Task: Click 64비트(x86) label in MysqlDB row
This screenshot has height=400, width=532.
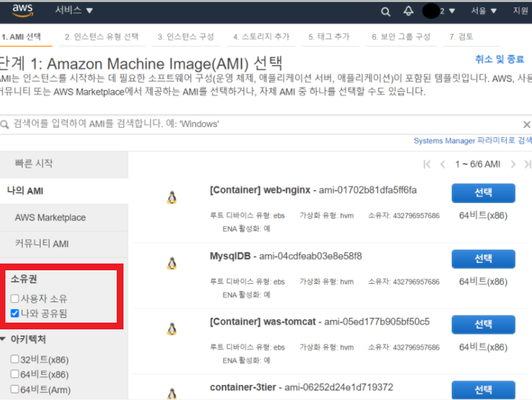Action: 483,281
